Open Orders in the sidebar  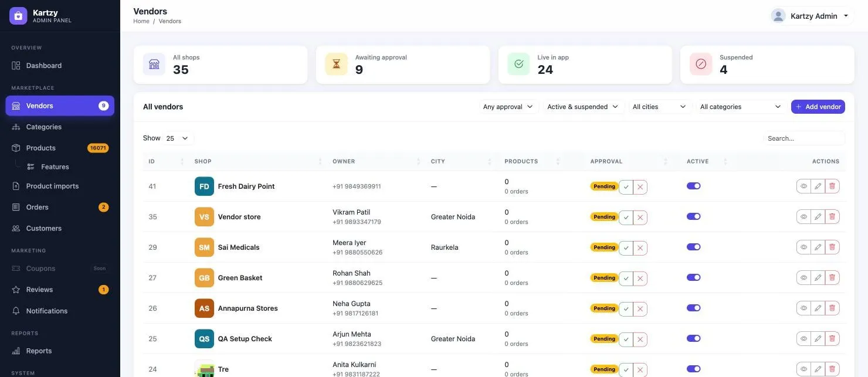[60, 207]
